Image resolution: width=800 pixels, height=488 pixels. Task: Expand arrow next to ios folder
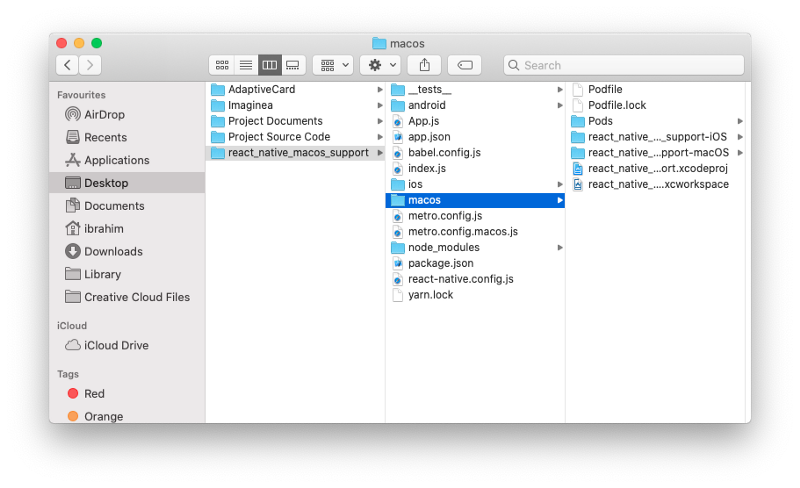[x=560, y=184]
